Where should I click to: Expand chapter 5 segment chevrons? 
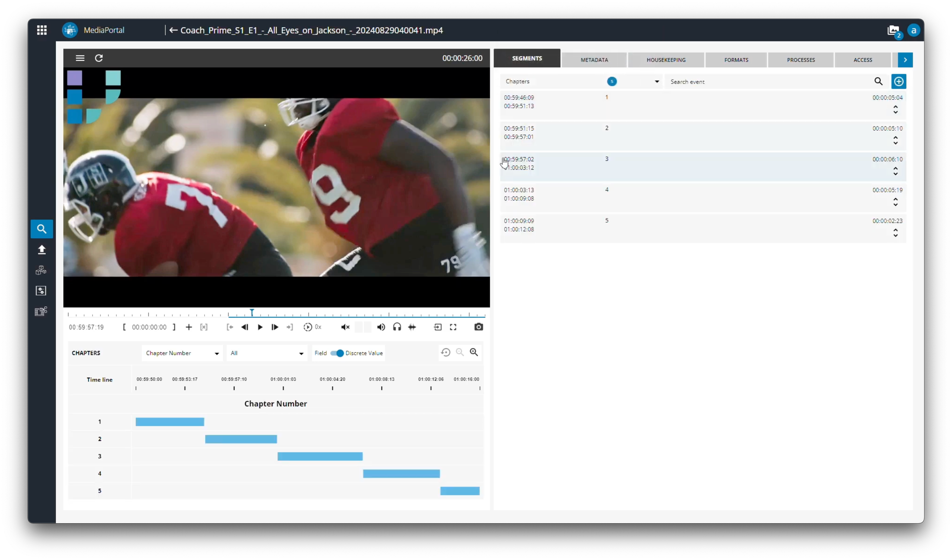pyautogui.click(x=896, y=233)
